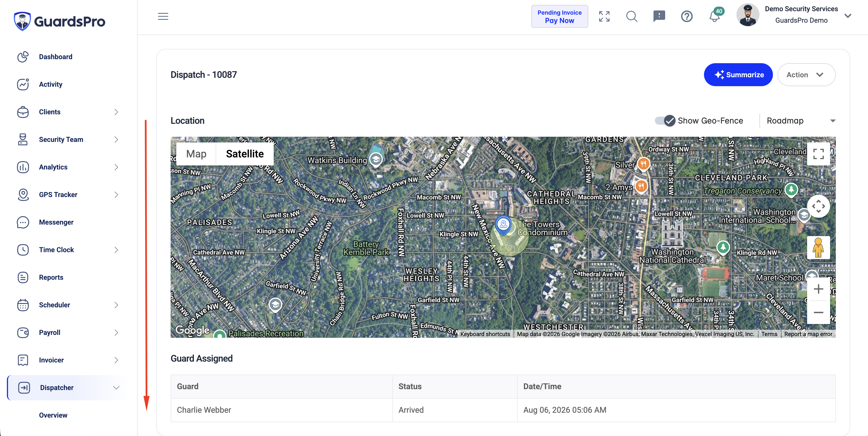The height and width of the screenshot is (436, 868).
Task: Click the user avatar picture
Action: (x=748, y=15)
